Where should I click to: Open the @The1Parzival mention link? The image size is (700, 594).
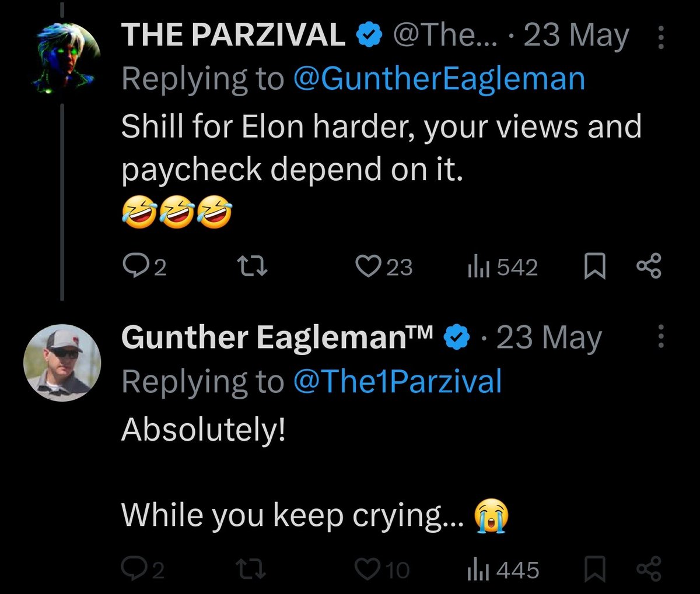tap(398, 382)
